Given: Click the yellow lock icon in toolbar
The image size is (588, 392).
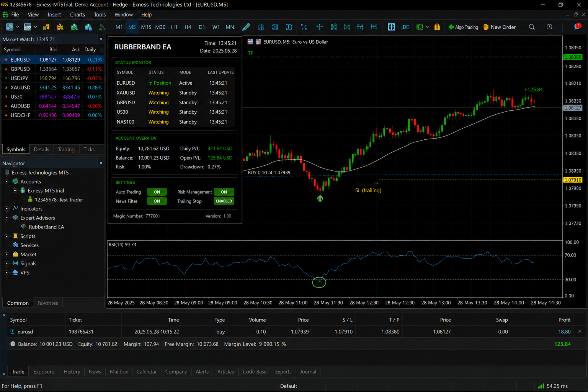Looking at the screenshot, I should point(437,27).
